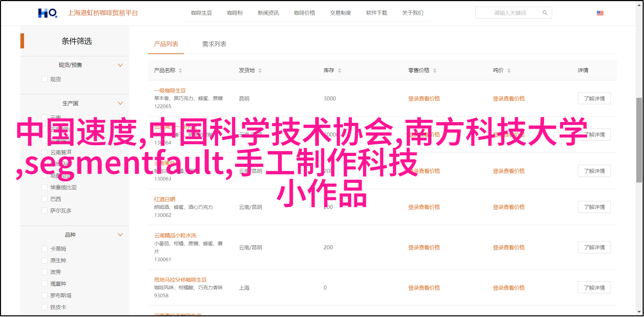644x317 pixels.
Task: Open the 咖啡生豆 nav menu
Action: (x=202, y=13)
